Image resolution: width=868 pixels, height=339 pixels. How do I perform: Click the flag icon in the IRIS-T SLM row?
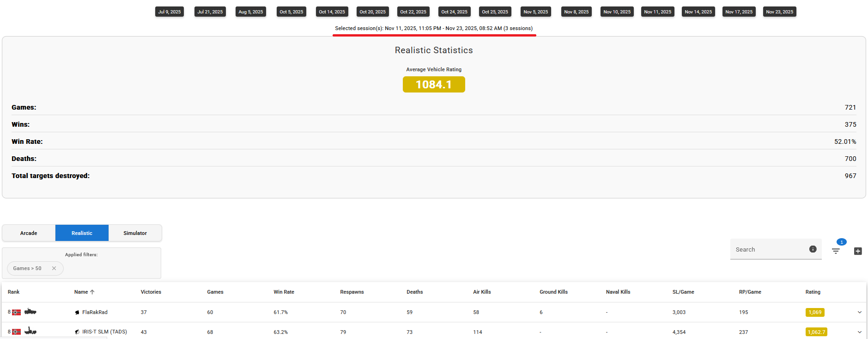[16, 332]
